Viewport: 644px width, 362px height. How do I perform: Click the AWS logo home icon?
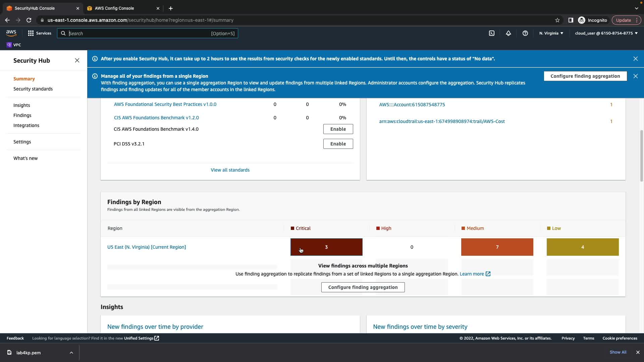pyautogui.click(x=11, y=33)
